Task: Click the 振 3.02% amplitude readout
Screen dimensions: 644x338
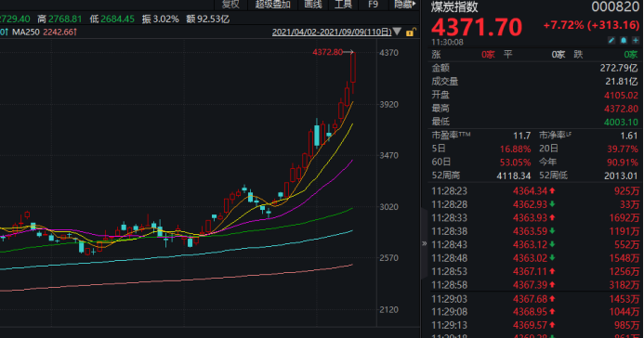Action: pos(161,19)
